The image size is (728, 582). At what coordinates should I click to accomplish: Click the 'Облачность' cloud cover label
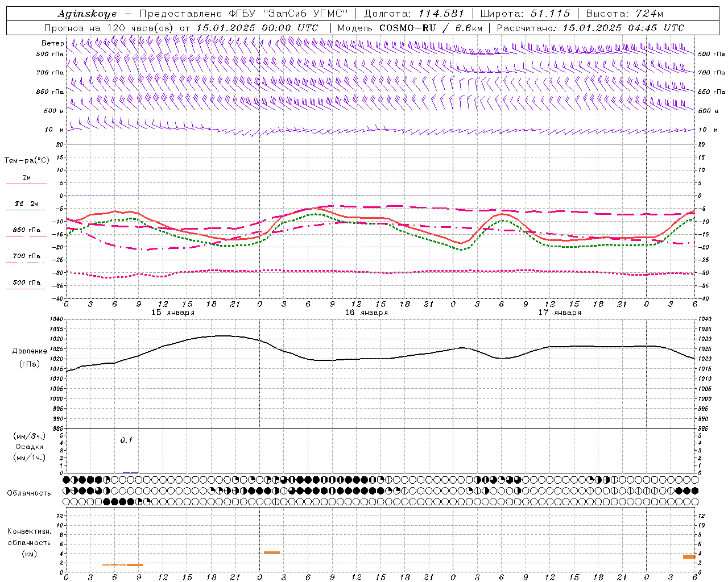click(x=29, y=493)
